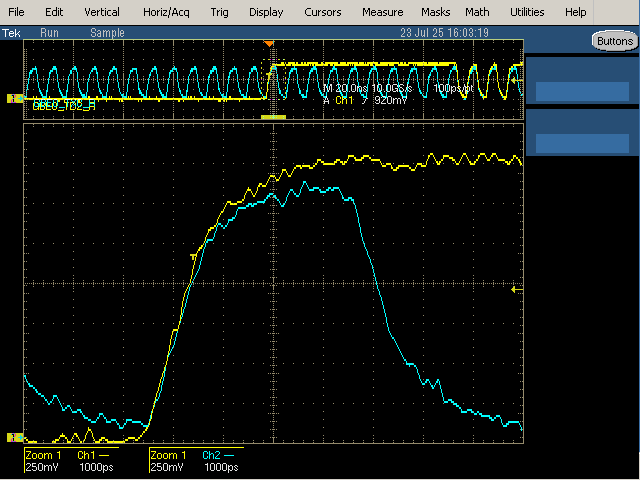Click the trigger level arrow in overview graticule
Screen dimensions: 640x480
coord(517,81)
